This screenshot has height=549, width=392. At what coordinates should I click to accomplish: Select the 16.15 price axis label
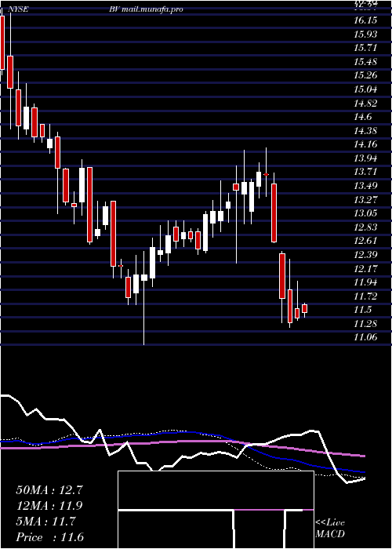(365, 20)
